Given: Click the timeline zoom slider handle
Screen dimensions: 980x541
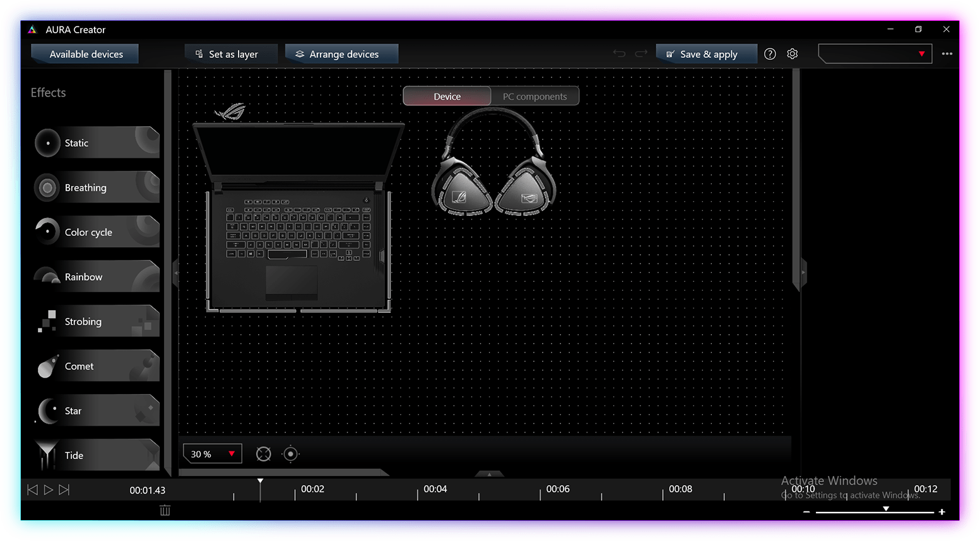Looking at the screenshot, I should pos(886,509).
